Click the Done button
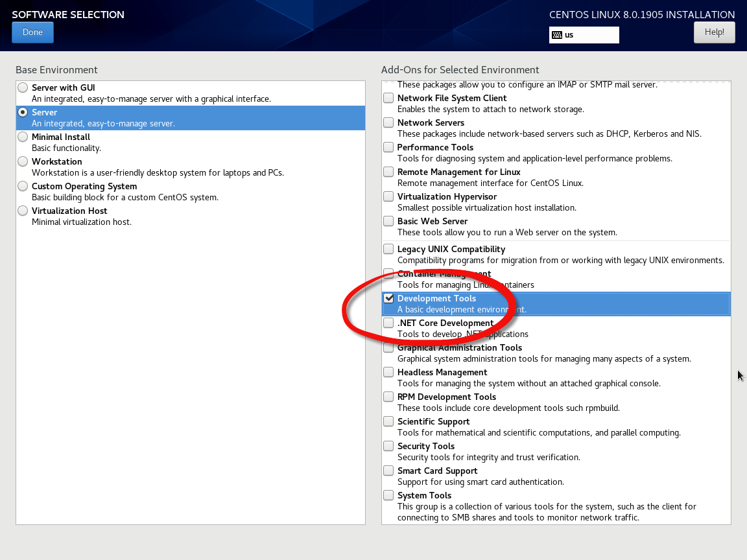747x560 pixels. (32, 32)
